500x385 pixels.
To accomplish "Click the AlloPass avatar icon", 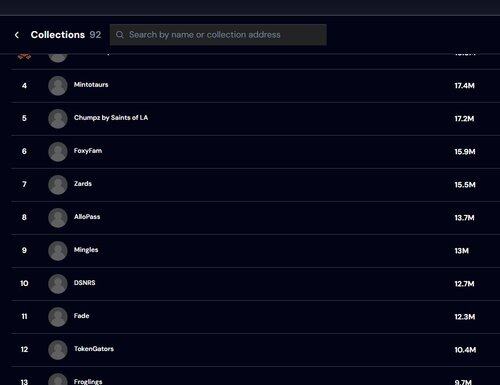I will [x=58, y=218].
